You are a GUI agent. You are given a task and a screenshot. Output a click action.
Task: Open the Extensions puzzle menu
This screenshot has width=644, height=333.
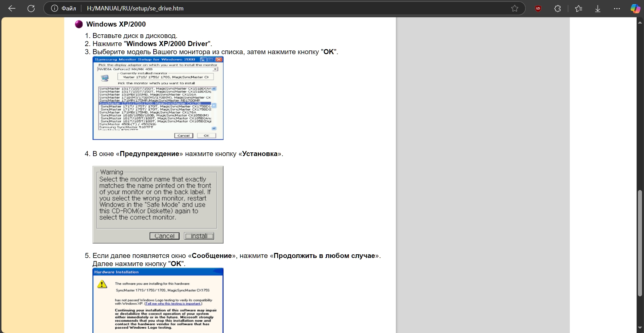(x=558, y=9)
